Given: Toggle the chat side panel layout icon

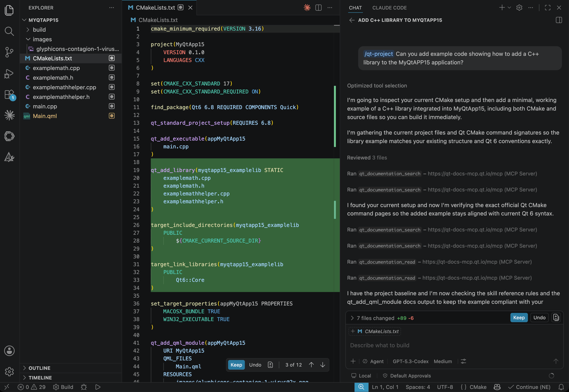Looking at the screenshot, I should coord(559,20).
